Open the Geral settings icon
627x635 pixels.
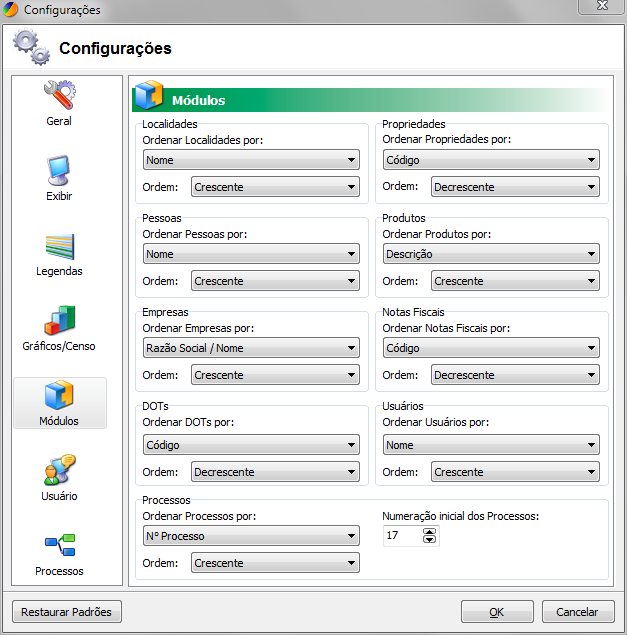[x=59, y=96]
